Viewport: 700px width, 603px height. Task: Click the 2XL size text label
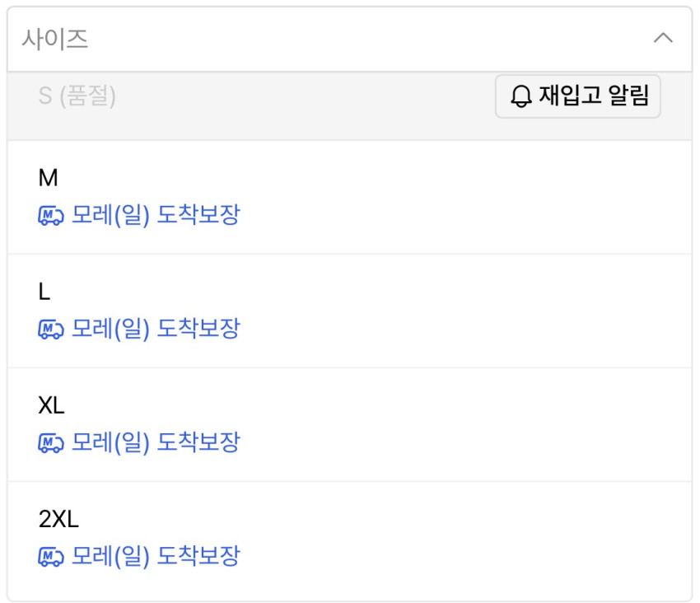(58, 519)
